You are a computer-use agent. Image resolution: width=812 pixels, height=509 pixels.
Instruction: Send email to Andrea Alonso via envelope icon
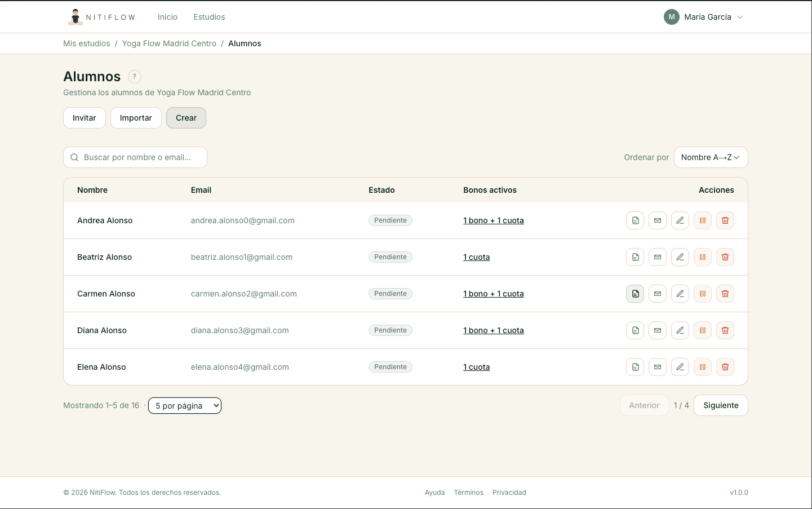(x=658, y=220)
